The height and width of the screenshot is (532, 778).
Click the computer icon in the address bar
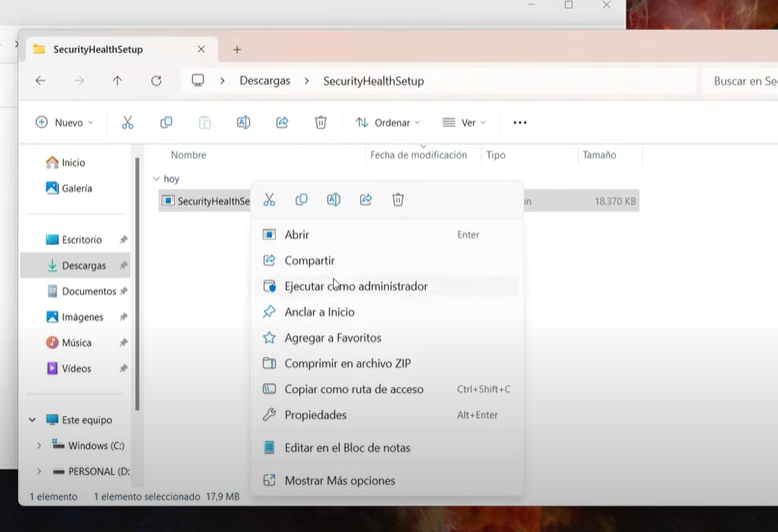click(x=198, y=80)
